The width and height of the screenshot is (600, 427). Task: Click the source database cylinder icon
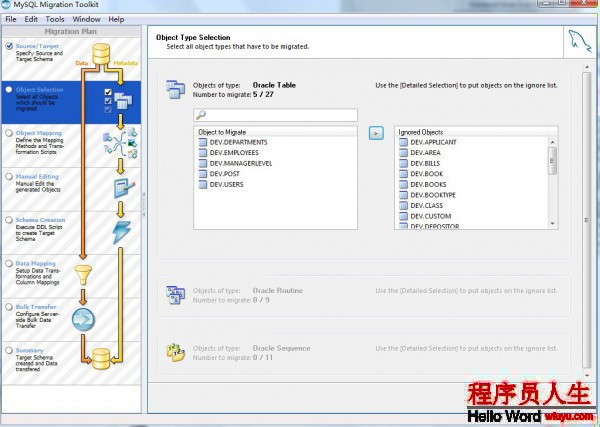click(101, 54)
